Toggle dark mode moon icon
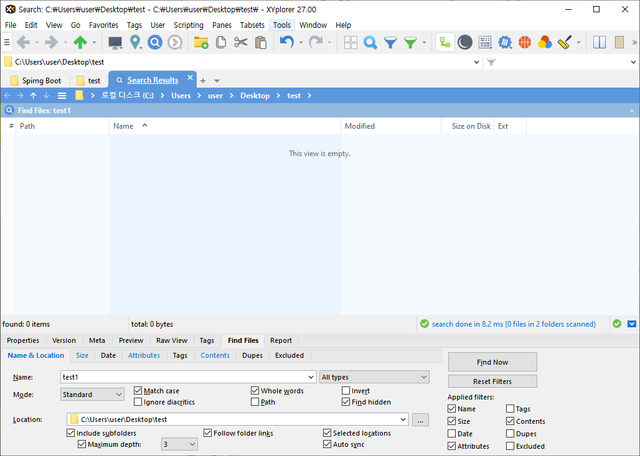640x456 pixels. coord(464,42)
